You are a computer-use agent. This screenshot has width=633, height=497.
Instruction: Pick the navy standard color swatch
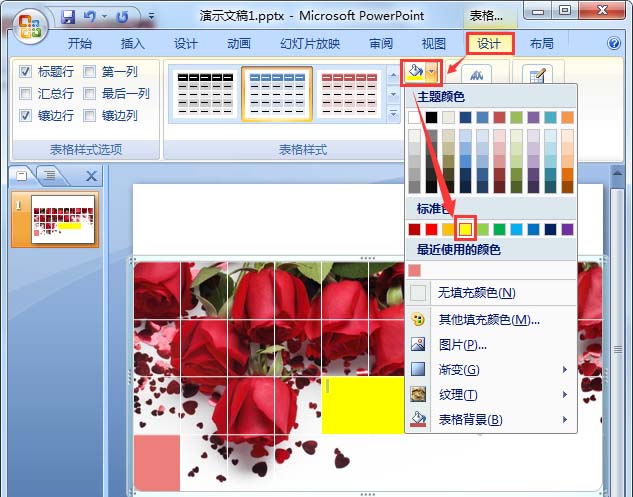(550, 229)
